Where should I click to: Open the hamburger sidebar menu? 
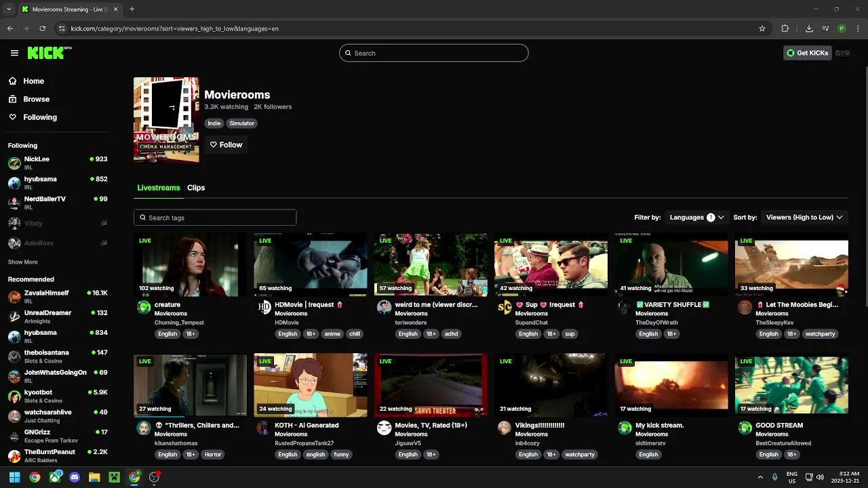click(x=14, y=53)
